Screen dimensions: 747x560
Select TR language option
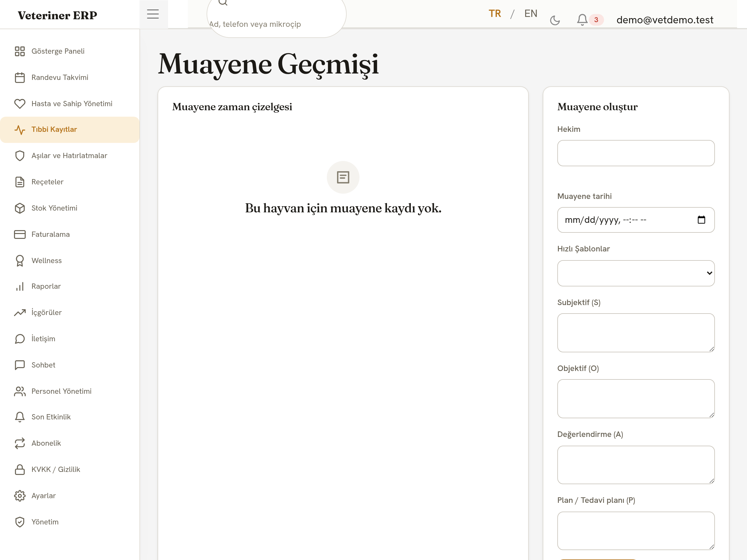pos(495,13)
